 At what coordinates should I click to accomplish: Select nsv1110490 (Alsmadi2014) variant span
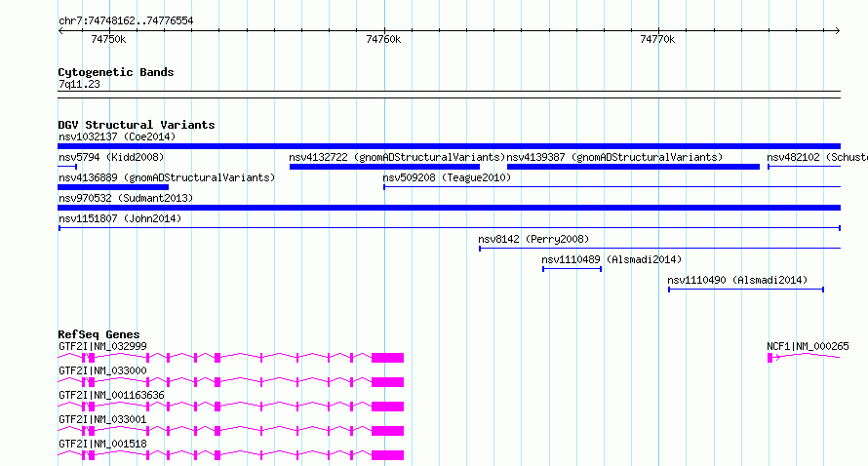tap(746, 290)
